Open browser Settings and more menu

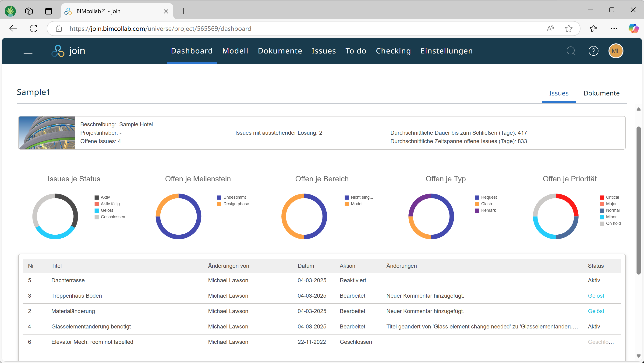(614, 28)
